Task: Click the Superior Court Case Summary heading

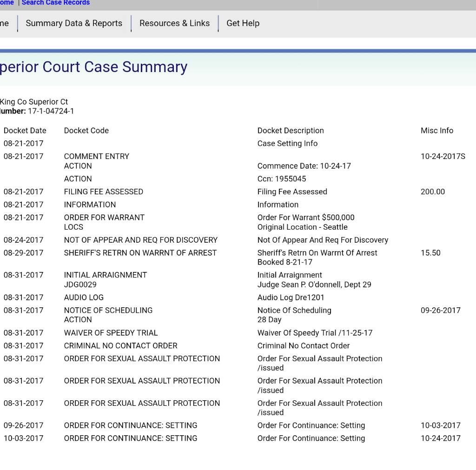Action: click(93, 67)
